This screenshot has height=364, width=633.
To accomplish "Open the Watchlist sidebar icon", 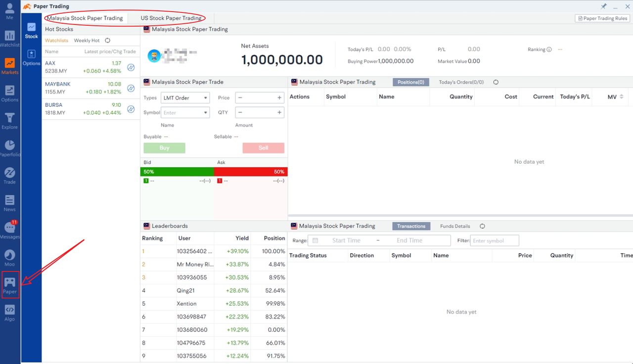I will tap(9, 39).
